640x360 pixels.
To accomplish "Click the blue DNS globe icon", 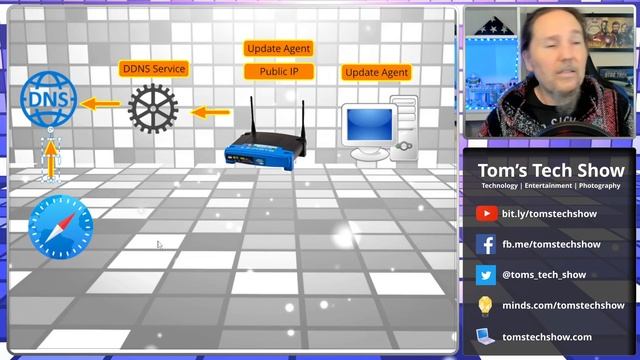I will point(49,99).
